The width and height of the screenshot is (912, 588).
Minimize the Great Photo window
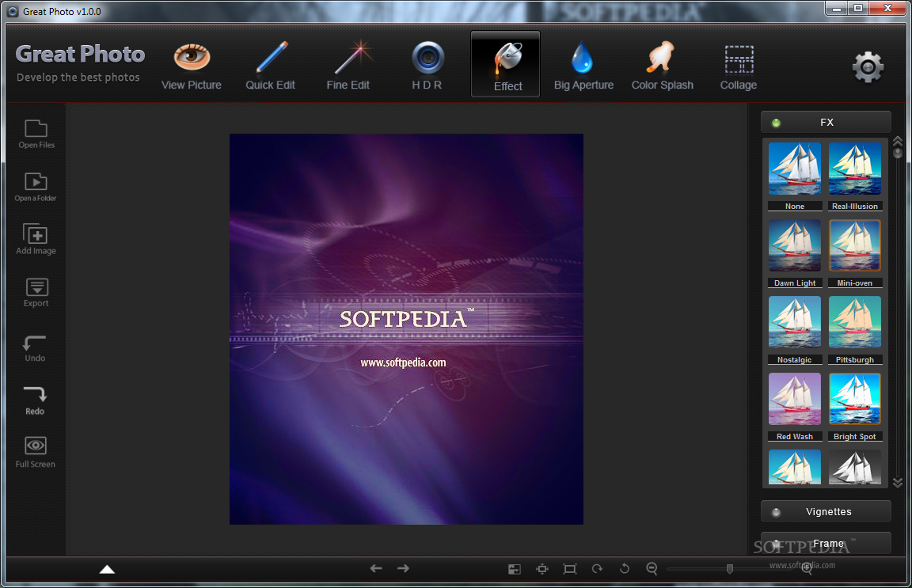point(837,8)
